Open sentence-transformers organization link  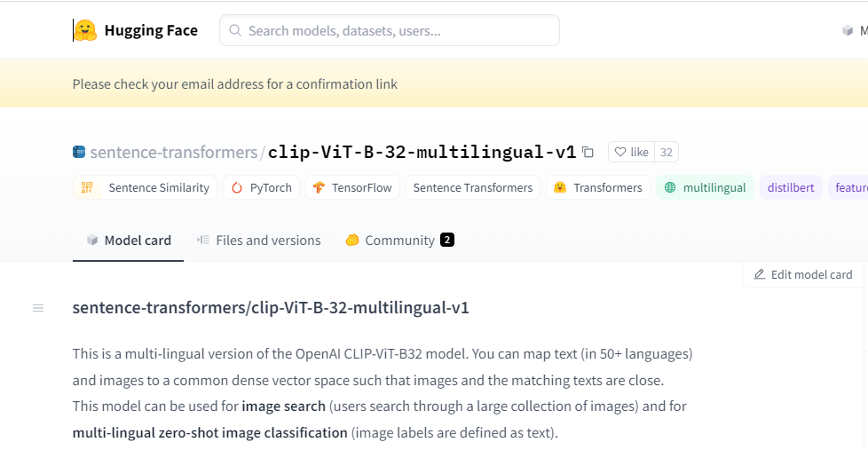(174, 152)
